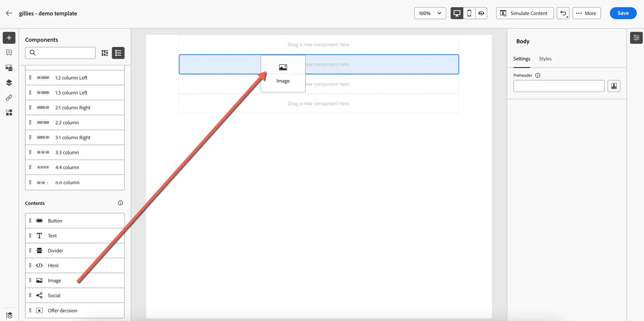Open the 100% zoom dropdown
This screenshot has height=321, width=644.
point(430,13)
